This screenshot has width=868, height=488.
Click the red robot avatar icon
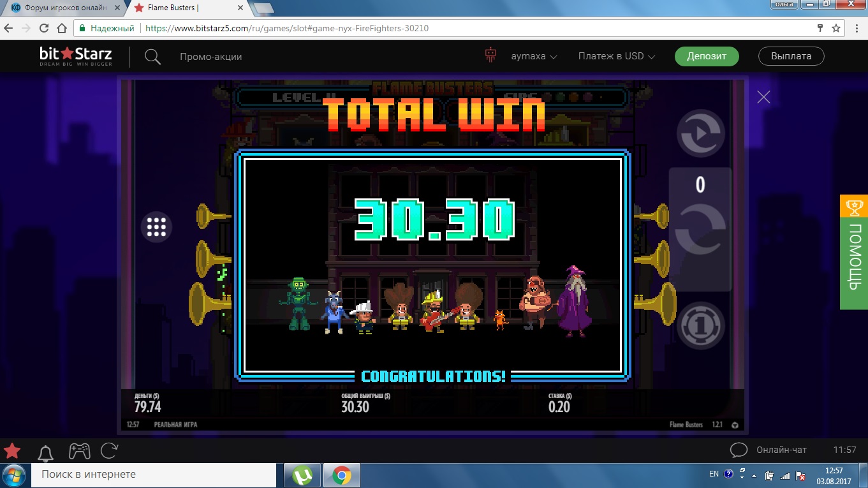(490, 56)
